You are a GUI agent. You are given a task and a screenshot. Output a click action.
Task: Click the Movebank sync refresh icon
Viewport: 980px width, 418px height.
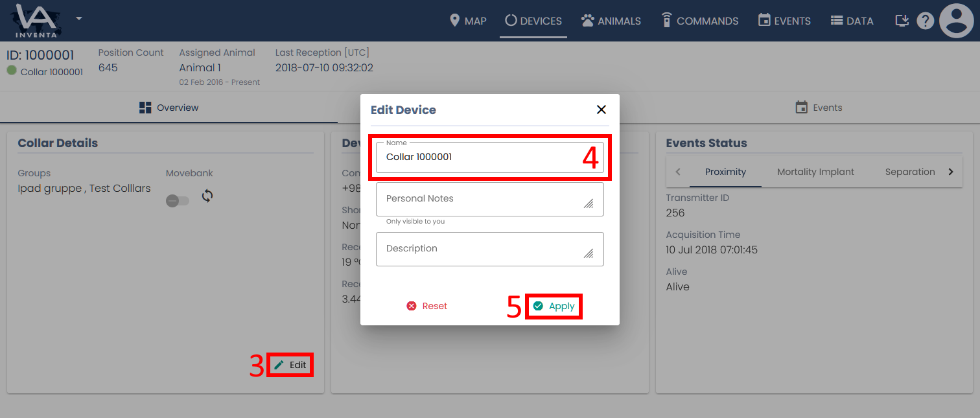click(207, 196)
